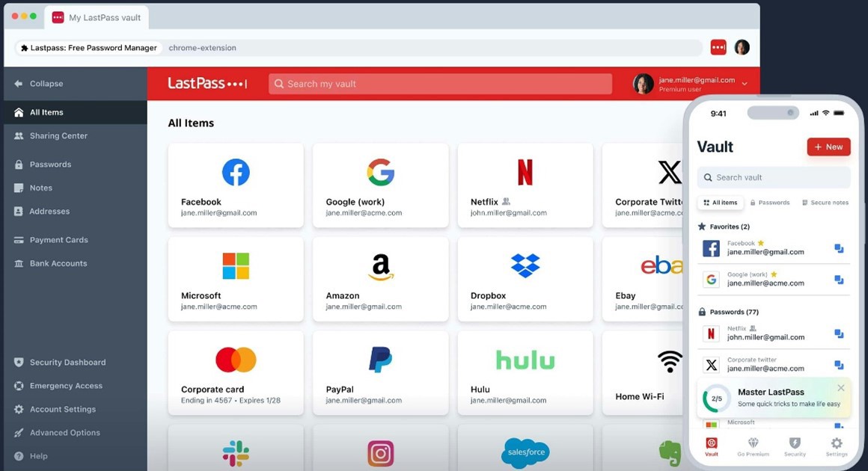The image size is (868, 471).
Task: Click the Search my vault field
Action: point(440,84)
